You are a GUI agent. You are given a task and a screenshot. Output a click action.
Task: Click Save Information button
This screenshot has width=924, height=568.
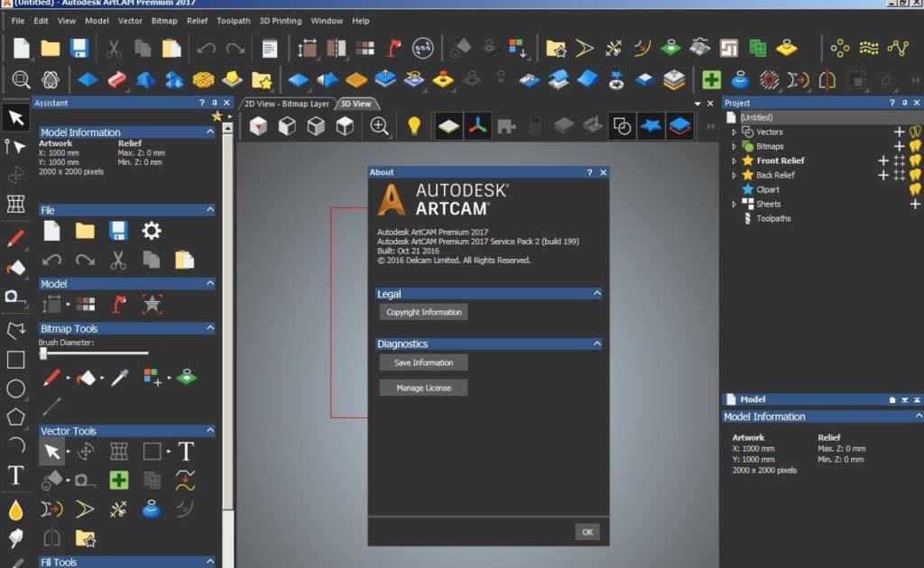424,362
